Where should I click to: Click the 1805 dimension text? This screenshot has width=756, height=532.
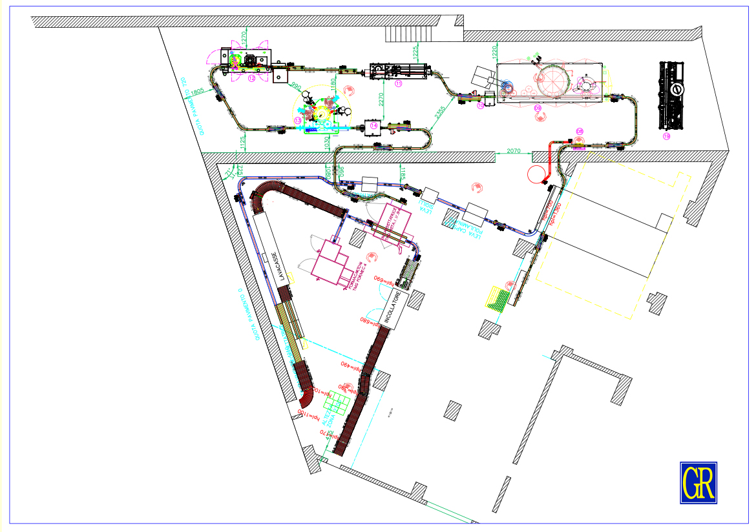click(197, 92)
